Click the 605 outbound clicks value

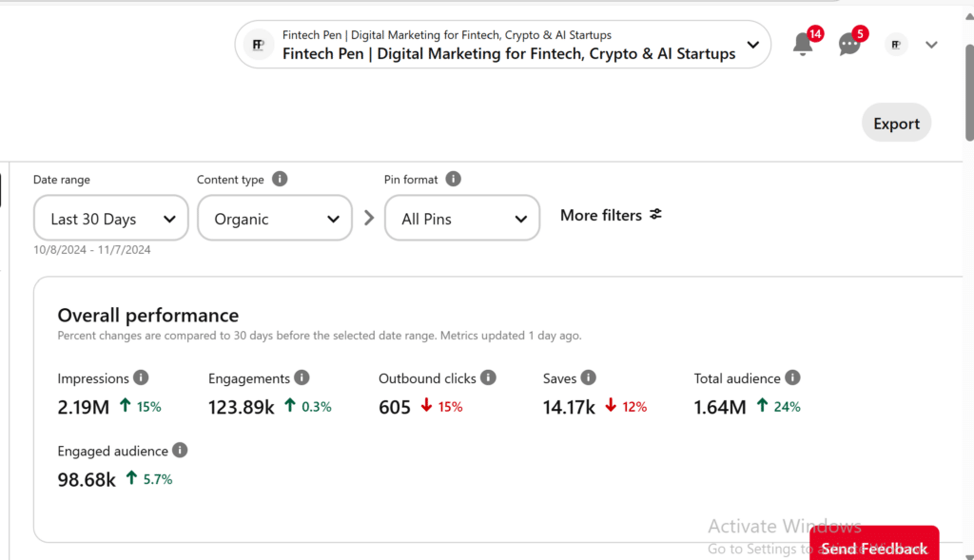coord(395,407)
